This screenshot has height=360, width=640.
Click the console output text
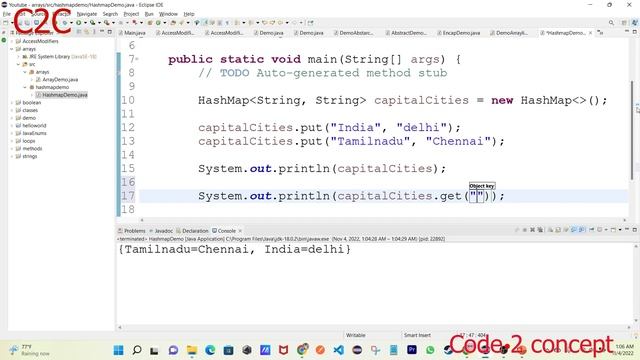click(x=235, y=249)
